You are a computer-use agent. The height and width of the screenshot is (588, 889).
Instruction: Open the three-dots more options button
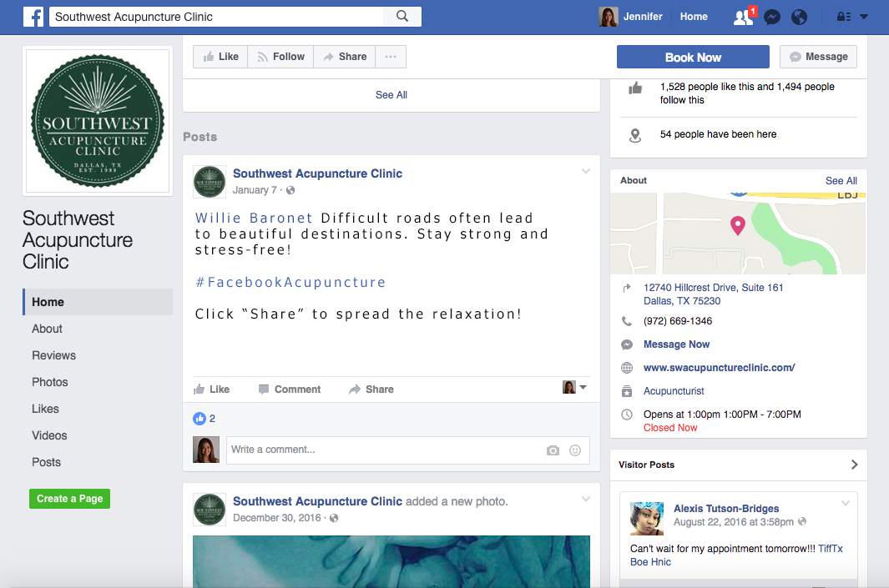pos(391,57)
